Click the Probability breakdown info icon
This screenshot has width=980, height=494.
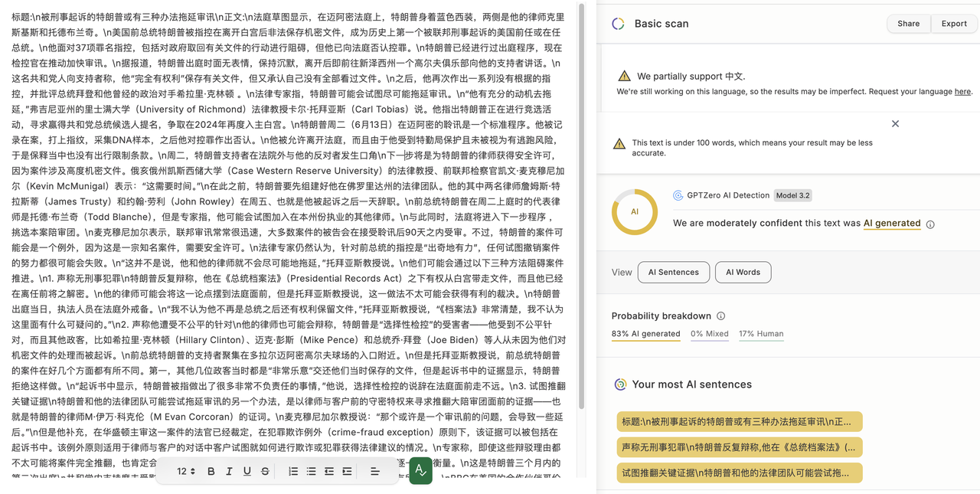[x=720, y=316]
